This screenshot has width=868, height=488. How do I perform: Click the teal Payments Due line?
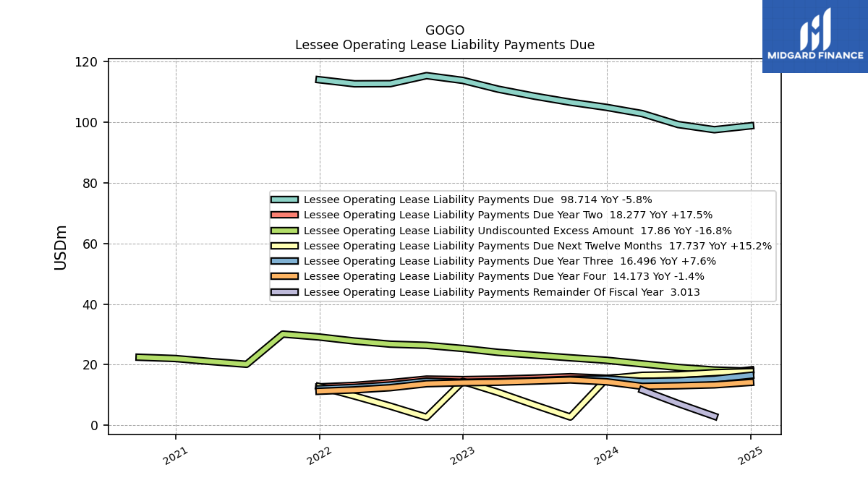coord(535,96)
